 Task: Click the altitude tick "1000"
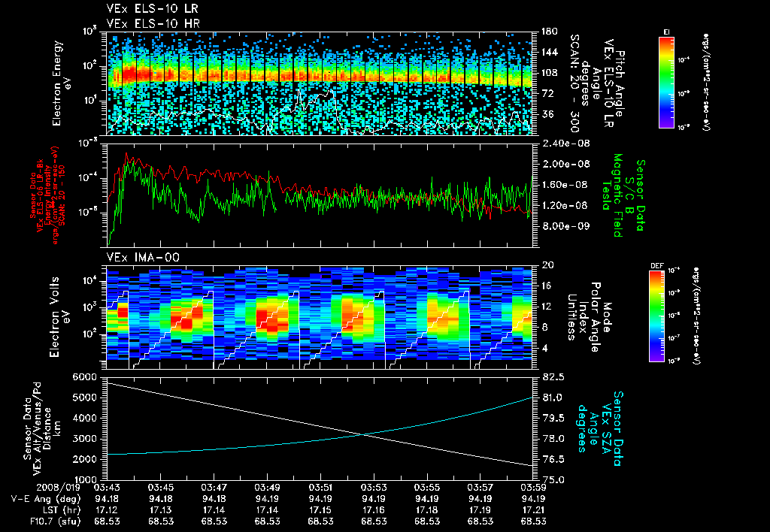click(84, 479)
